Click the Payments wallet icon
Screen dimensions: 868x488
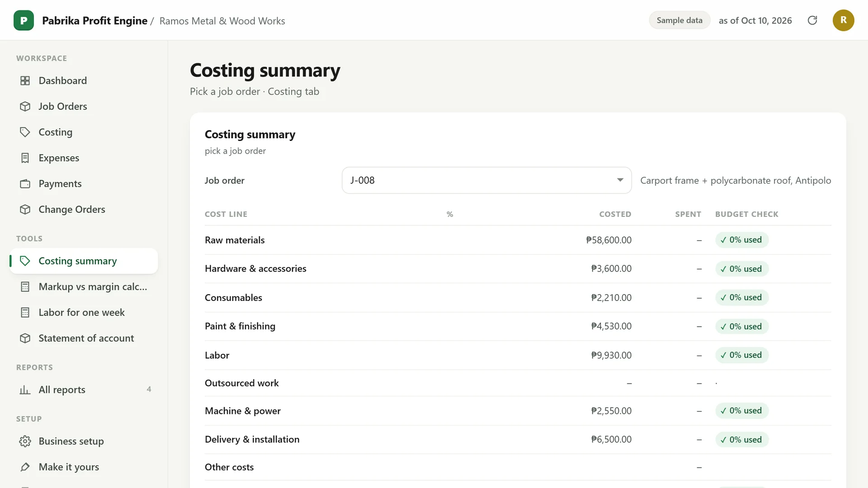tap(25, 183)
